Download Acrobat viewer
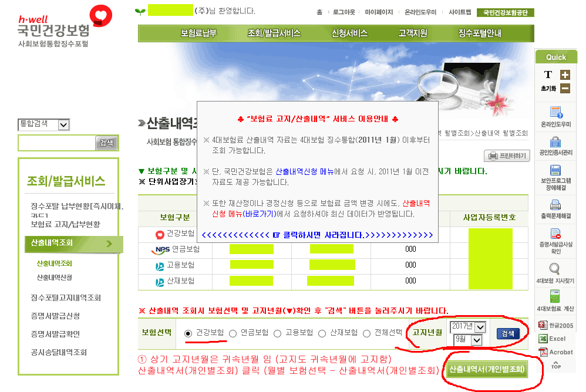 (555, 352)
